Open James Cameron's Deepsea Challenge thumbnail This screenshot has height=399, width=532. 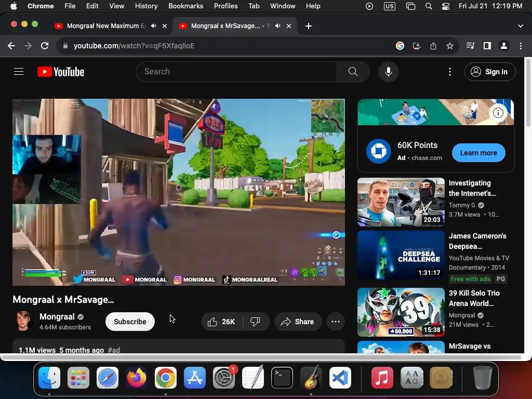(401, 255)
